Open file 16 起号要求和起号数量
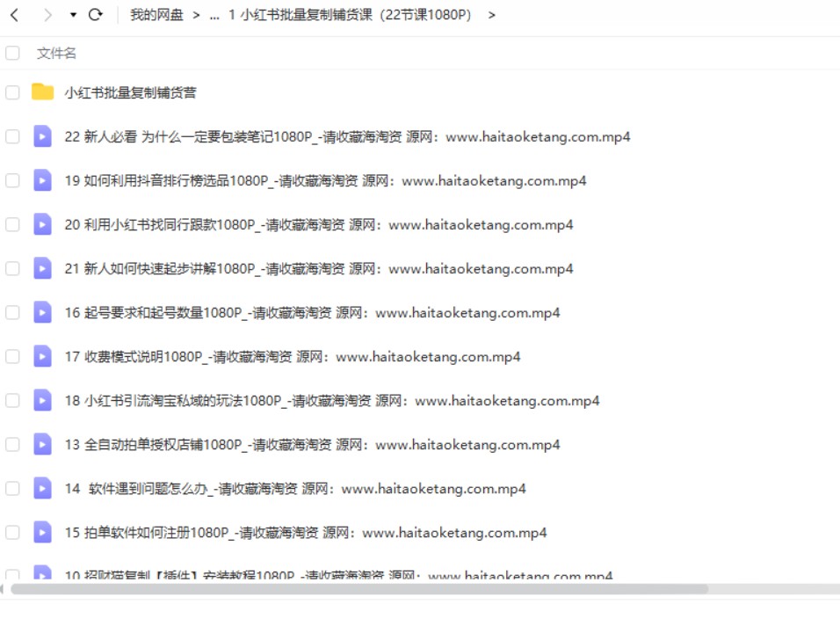 tap(312, 312)
